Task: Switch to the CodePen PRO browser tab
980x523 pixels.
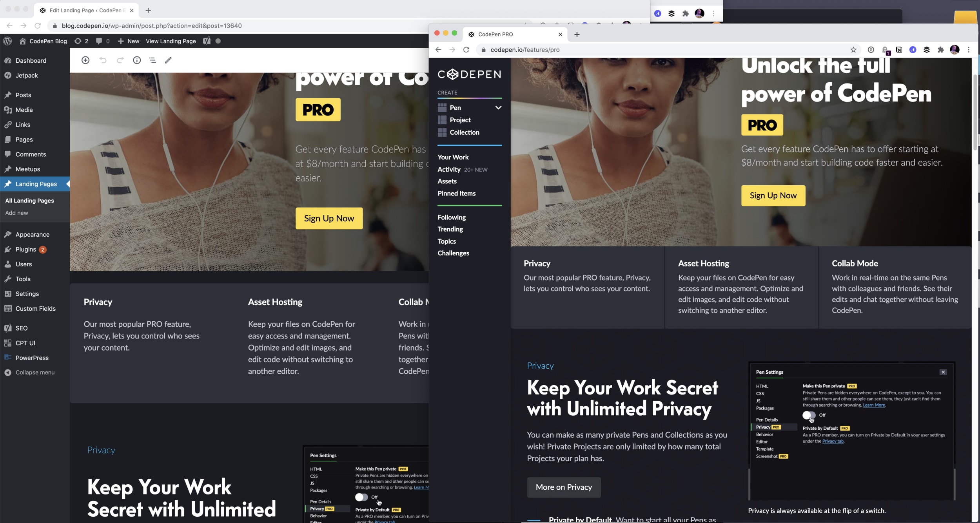Action: pos(495,34)
